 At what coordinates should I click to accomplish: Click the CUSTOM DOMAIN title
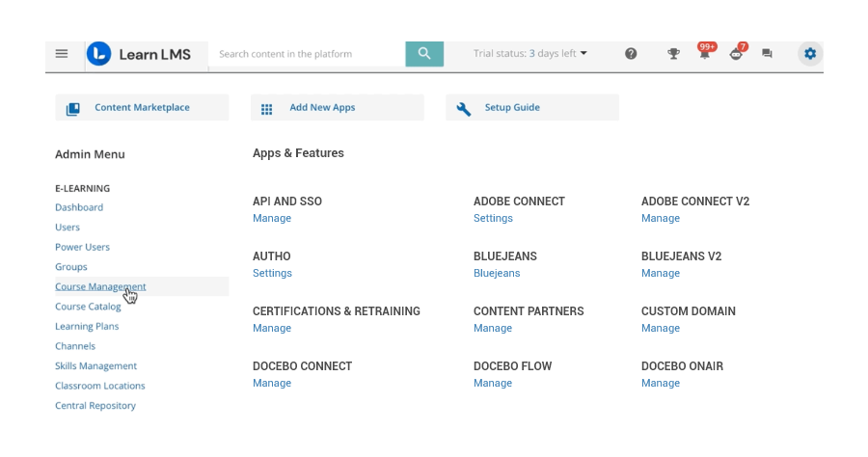688,311
